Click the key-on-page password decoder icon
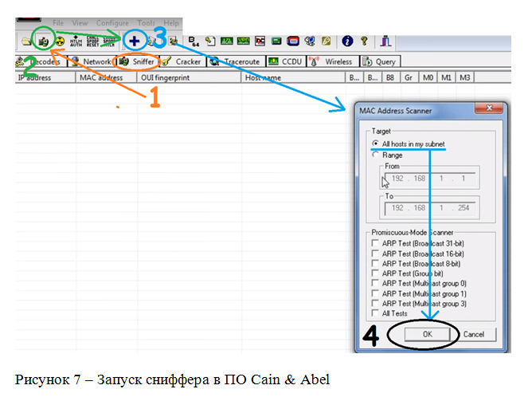Screen dimensions: 532x397 tap(210, 41)
